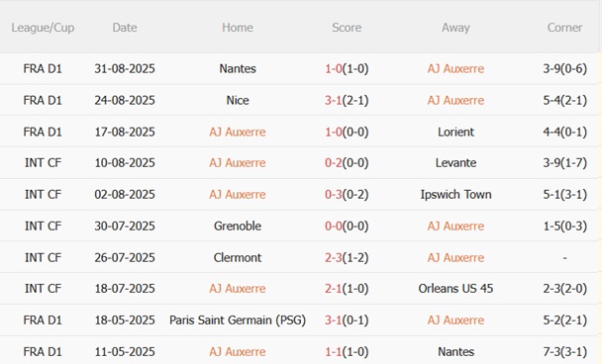This screenshot has width=602, height=364.
Task: Click Paris Saint Germain (PSG) team link
Action: [238, 320]
